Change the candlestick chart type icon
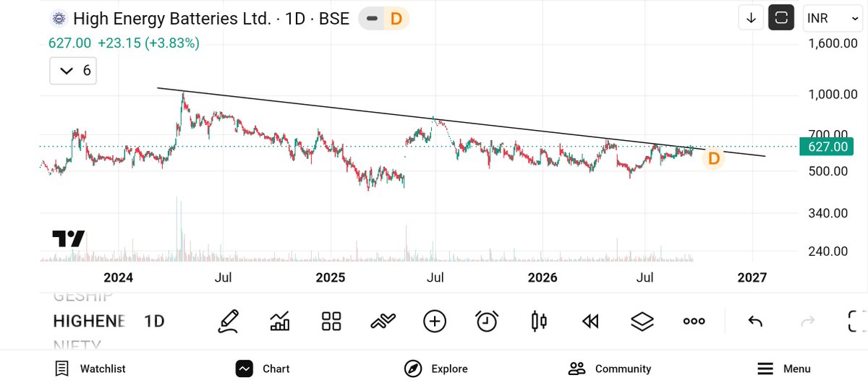The image size is (868, 388). pyautogui.click(x=539, y=321)
